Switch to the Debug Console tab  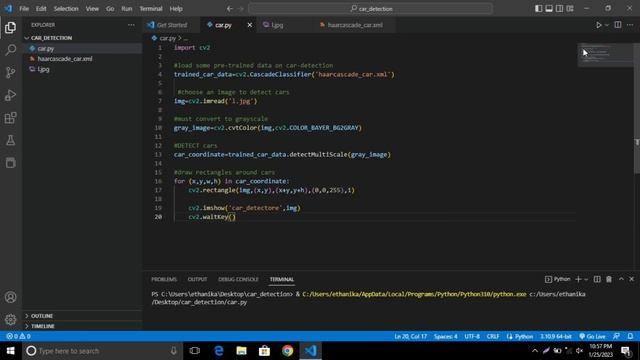(238, 279)
